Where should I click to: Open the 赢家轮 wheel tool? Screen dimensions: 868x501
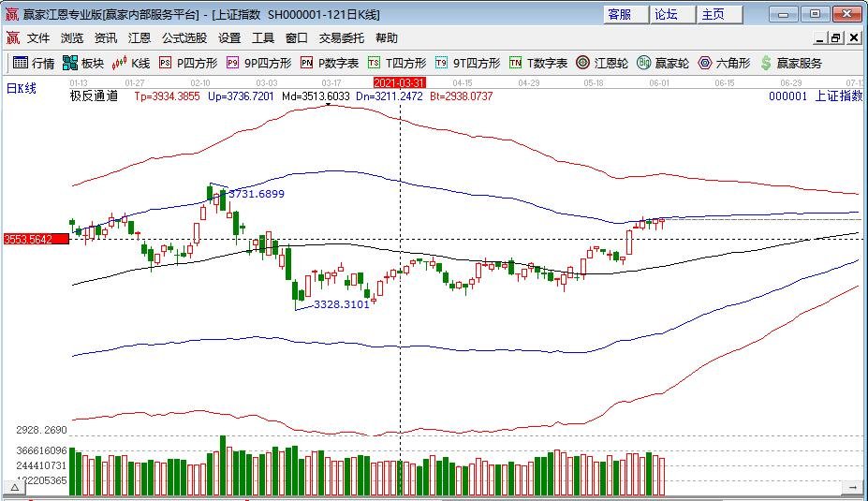663,63
